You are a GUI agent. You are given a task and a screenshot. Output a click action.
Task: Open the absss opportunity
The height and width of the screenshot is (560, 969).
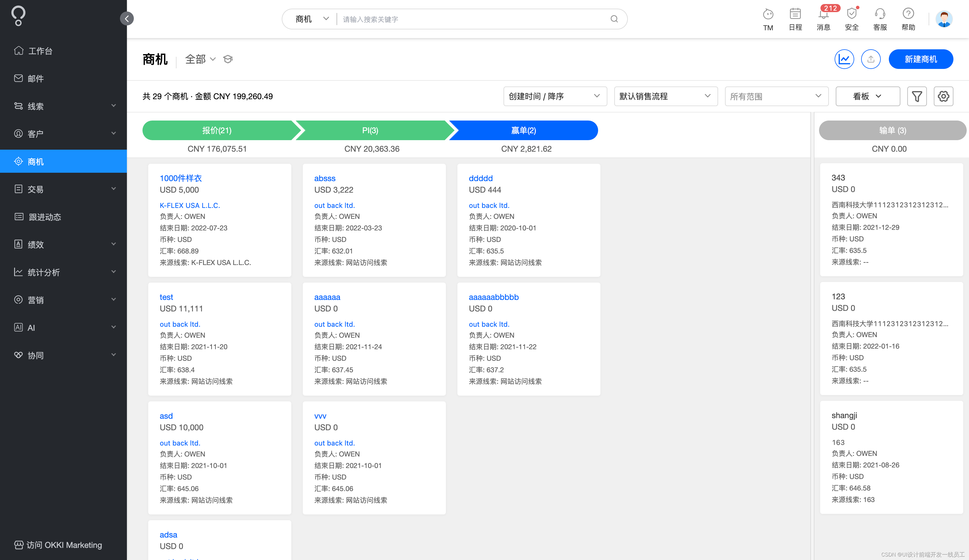pyautogui.click(x=325, y=178)
